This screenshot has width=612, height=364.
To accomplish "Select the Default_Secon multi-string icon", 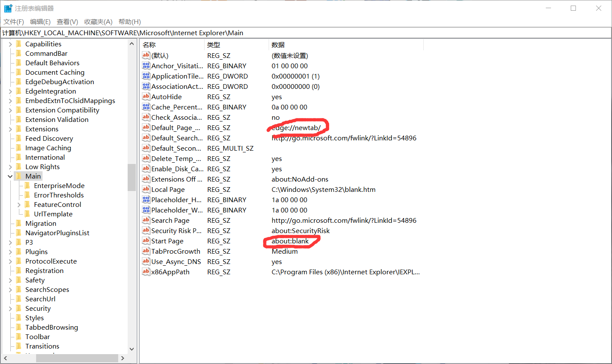I will [146, 148].
